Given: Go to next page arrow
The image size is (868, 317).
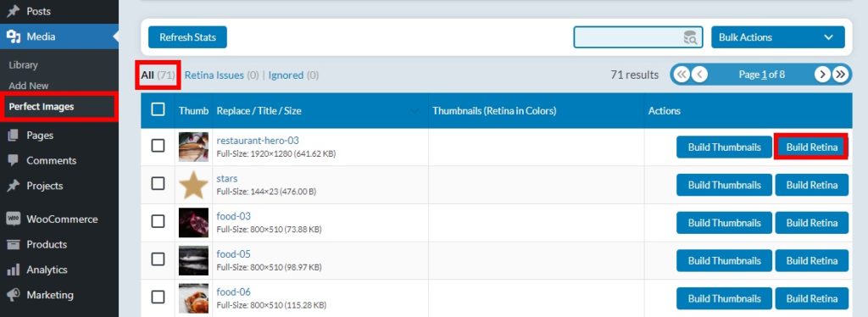Looking at the screenshot, I should click(822, 74).
